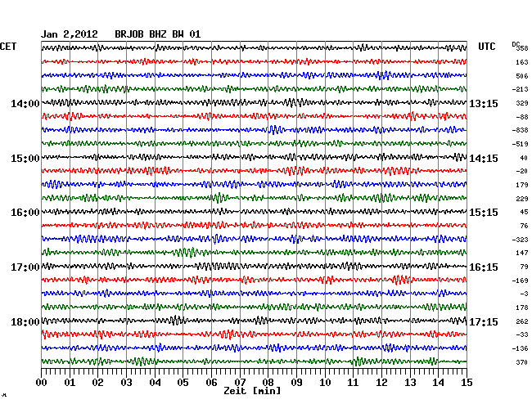
Task: Select the 15:00 CET time label
Action: point(25,159)
